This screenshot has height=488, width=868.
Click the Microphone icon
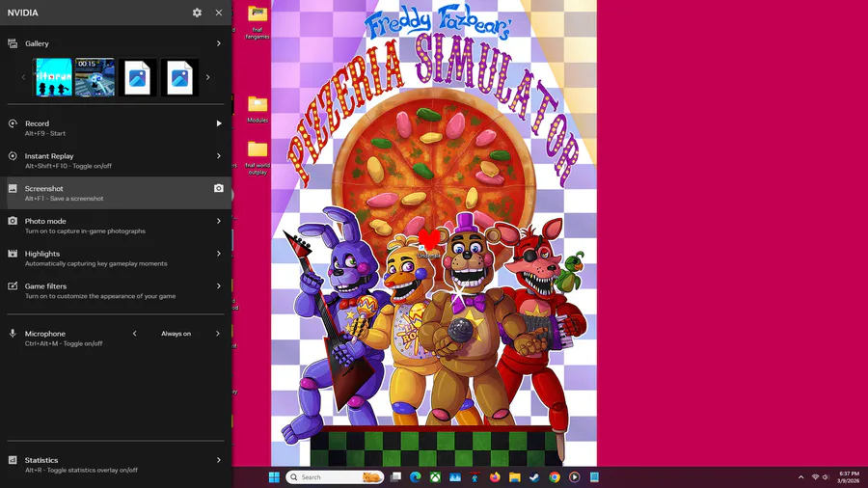(x=13, y=334)
